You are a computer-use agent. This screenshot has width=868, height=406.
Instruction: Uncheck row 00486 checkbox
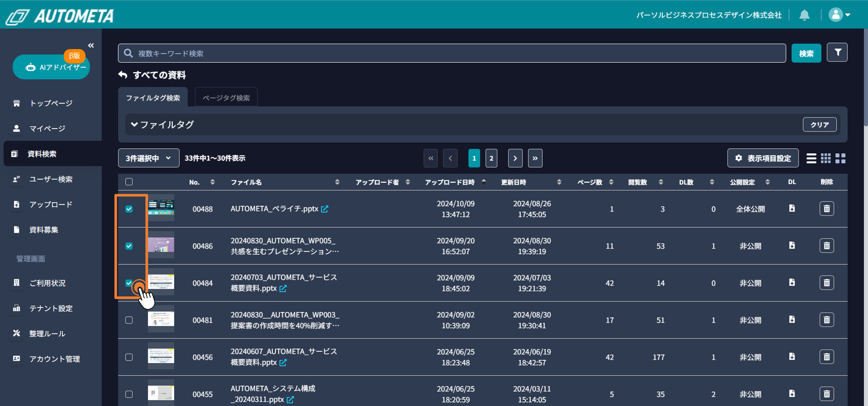click(129, 246)
